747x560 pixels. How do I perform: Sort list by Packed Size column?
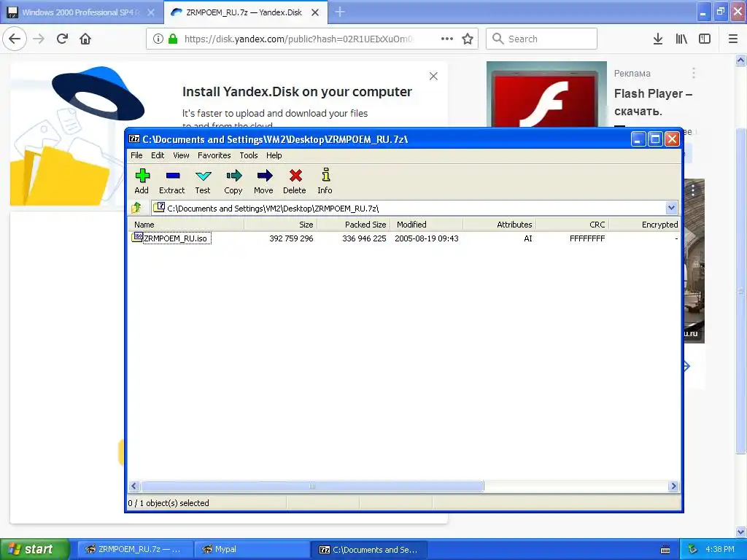click(354, 225)
